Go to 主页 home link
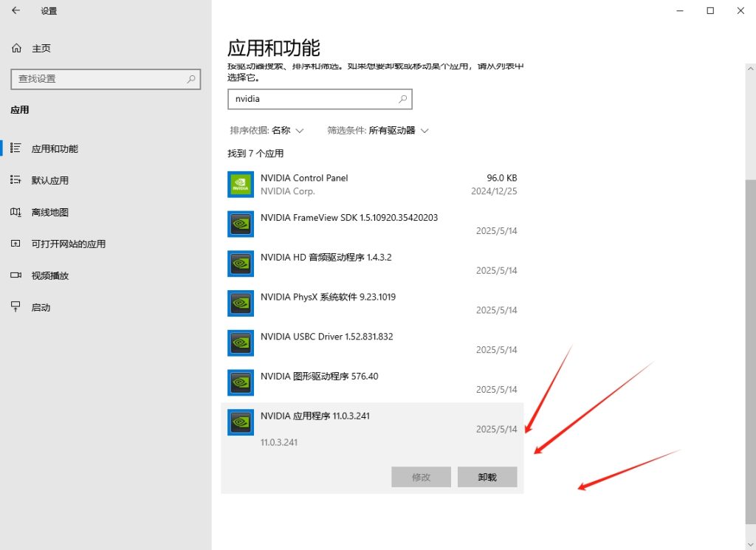 (41, 48)
